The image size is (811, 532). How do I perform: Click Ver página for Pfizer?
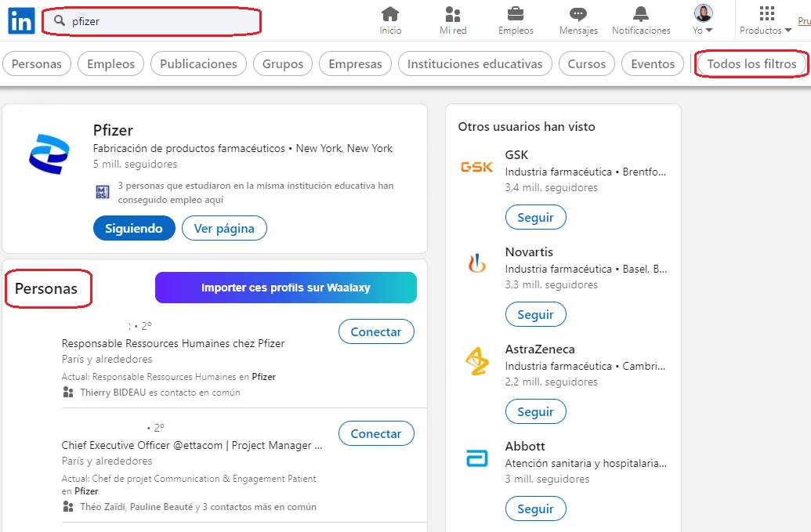(x=224, y=228)
